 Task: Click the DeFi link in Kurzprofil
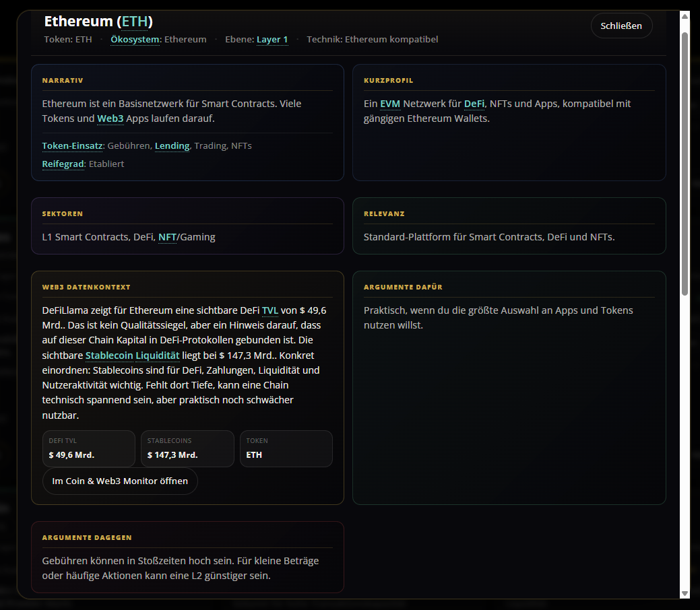(x=474, y=104)
